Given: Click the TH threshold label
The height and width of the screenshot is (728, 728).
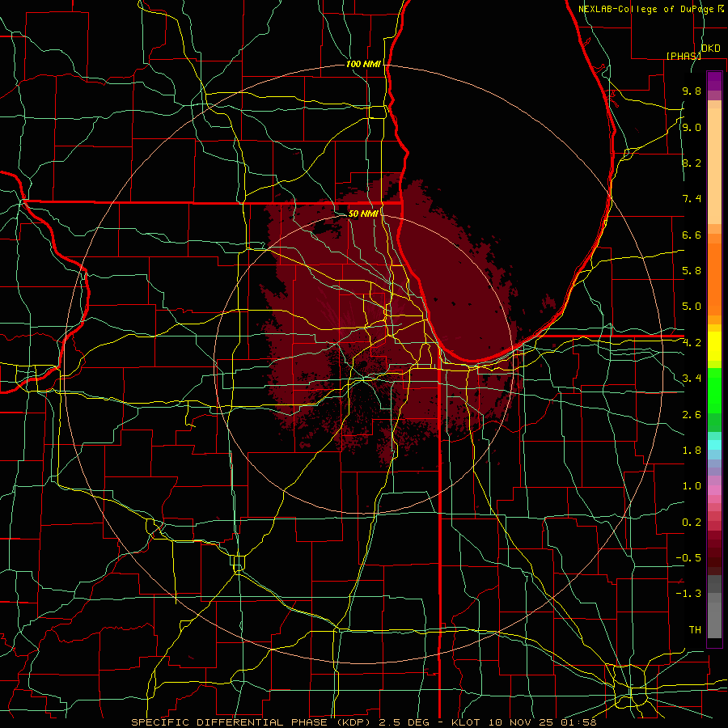Looking at the screenshot, I should tap(695, 630).
